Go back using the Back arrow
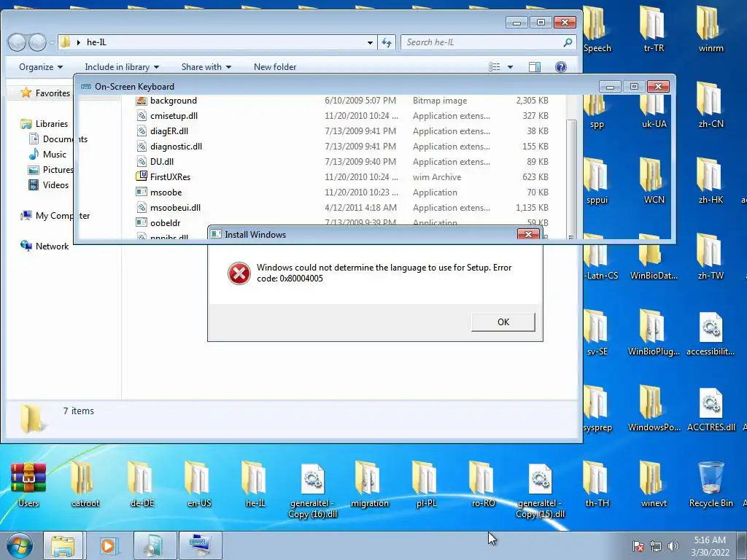The image size is (747, 560). pos(18,42)
